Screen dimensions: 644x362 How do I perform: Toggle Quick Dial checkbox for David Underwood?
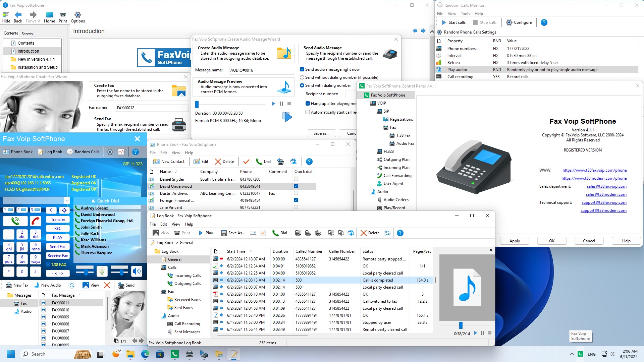[x=296, y=186]
